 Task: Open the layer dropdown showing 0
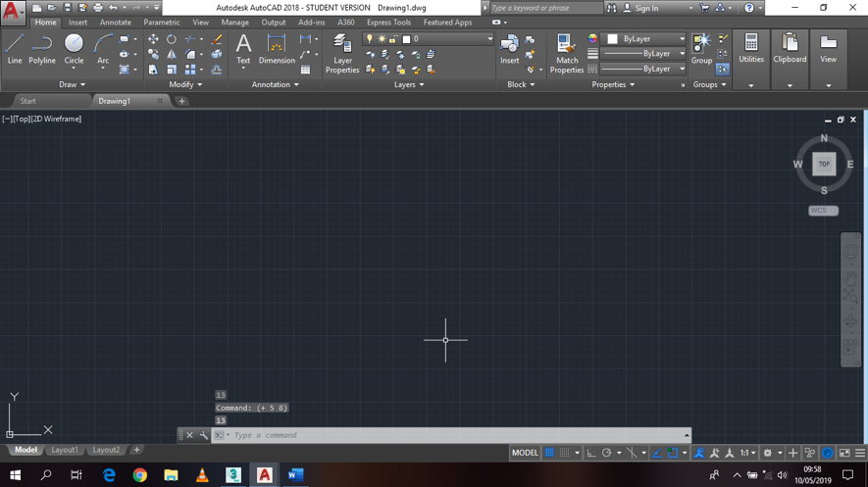pos(428,38)
